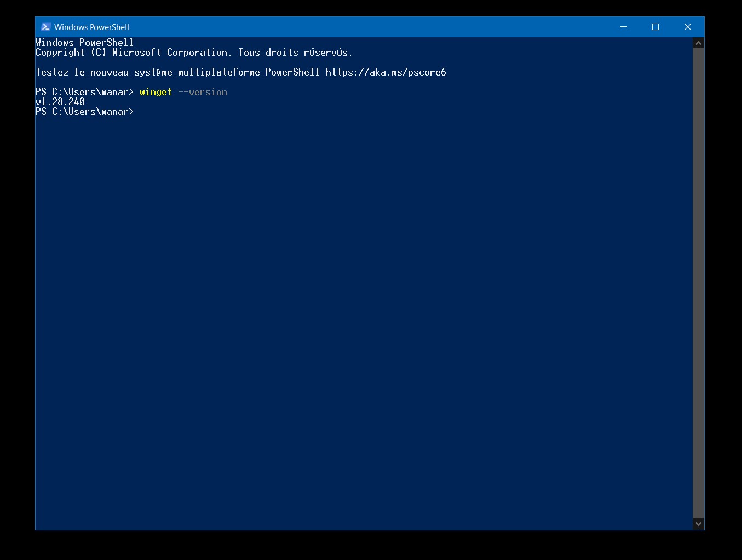
Task: Click the Windows PowerShell header line in console
Action: tap(85, 43)
